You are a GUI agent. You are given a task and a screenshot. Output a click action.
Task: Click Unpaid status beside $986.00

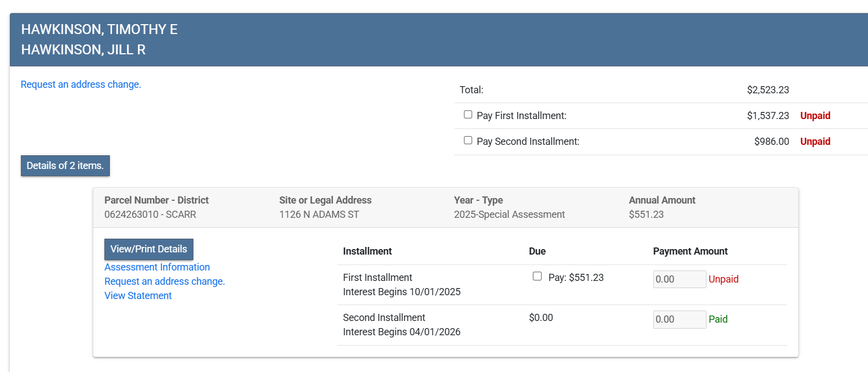[815, 142]
